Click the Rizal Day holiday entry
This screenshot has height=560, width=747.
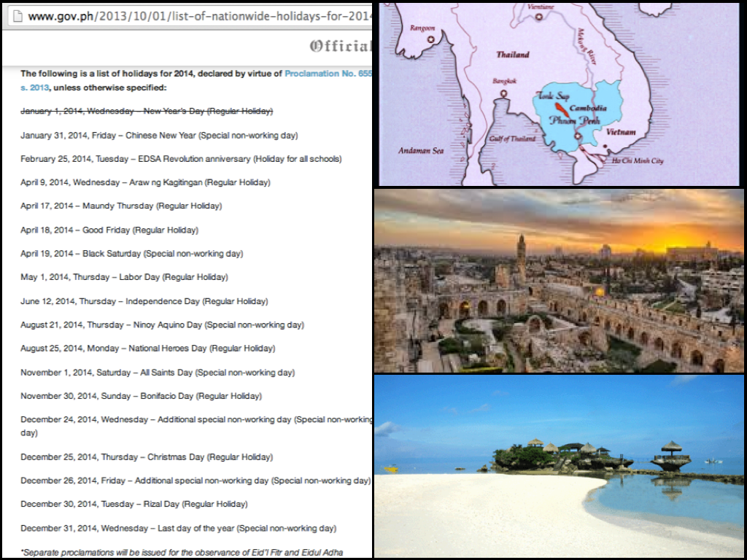pyautogui.click(x=133, y=504)
